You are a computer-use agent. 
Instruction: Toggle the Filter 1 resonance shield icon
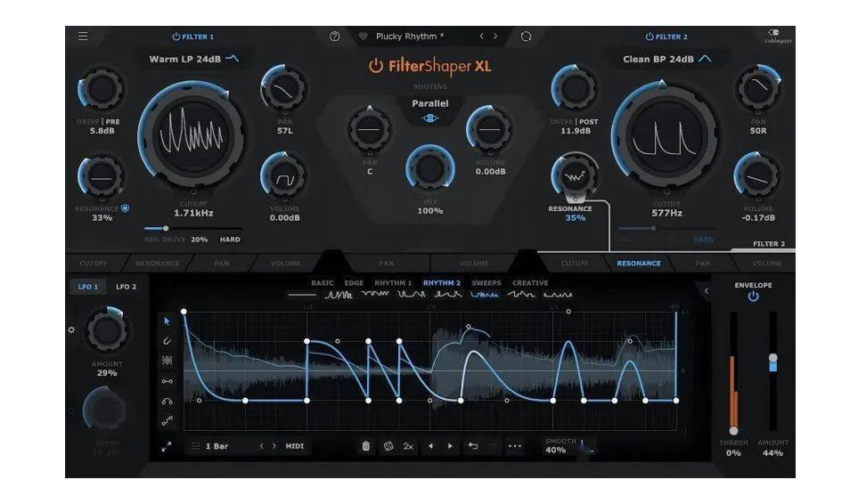click(126, 208)
